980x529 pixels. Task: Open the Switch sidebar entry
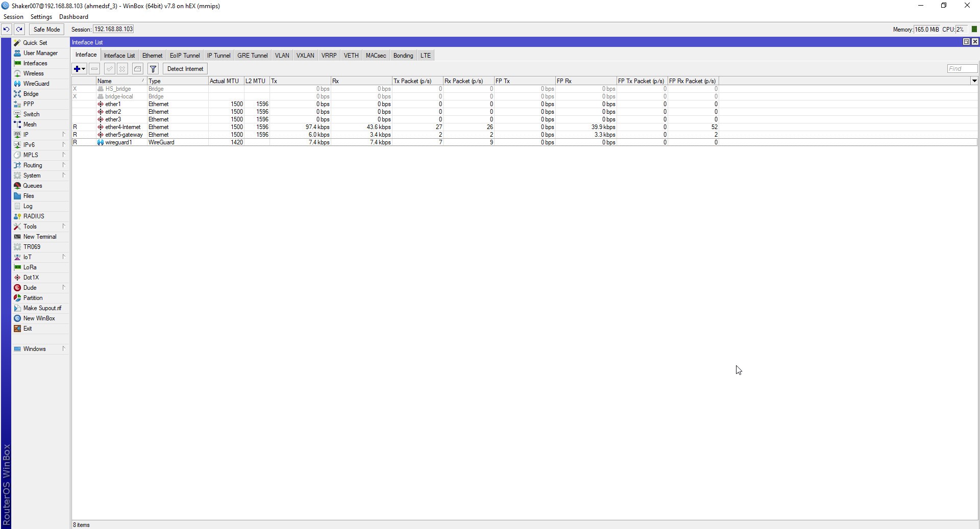tap(41, 114)
